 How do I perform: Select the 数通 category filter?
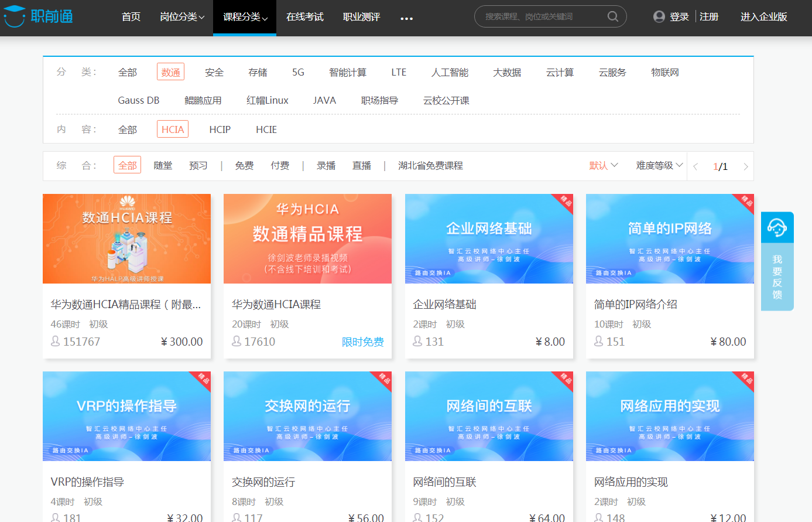pos(170,71)
